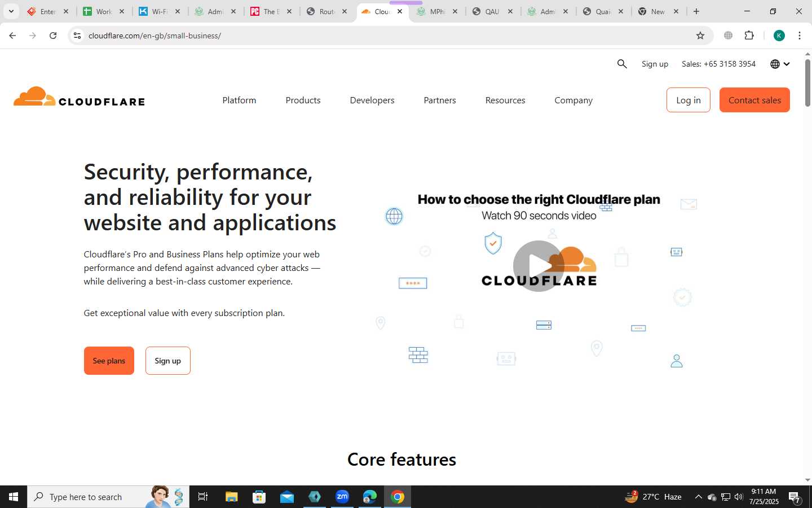
Task: Open the Company menu
Action: click(573, 100)
